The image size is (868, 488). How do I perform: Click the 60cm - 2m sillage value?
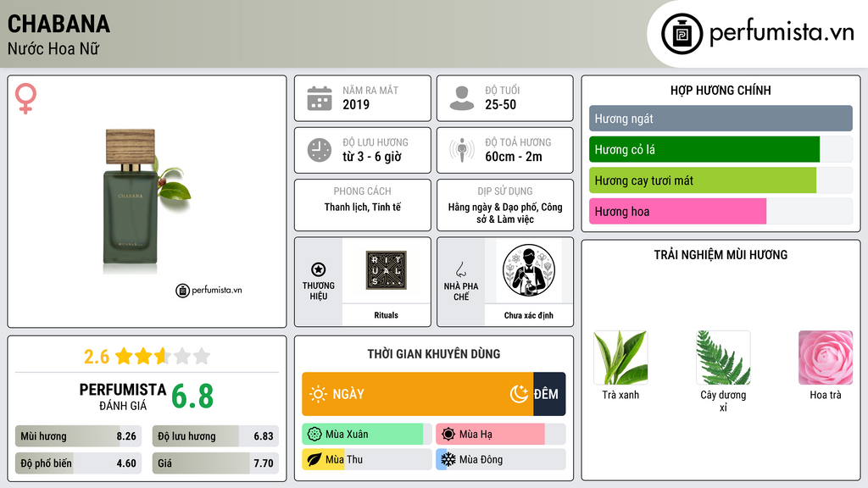coord(514,157)
